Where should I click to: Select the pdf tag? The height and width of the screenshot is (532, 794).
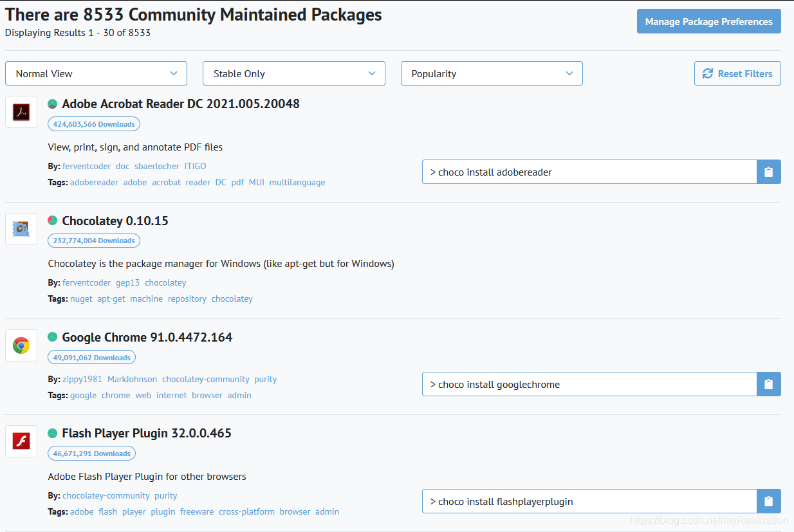tap(238, 182)
